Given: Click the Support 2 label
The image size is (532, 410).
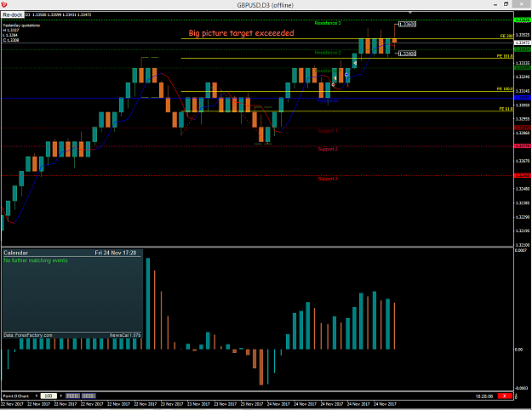Looking at the screenshot, I should tap(328, 149).
